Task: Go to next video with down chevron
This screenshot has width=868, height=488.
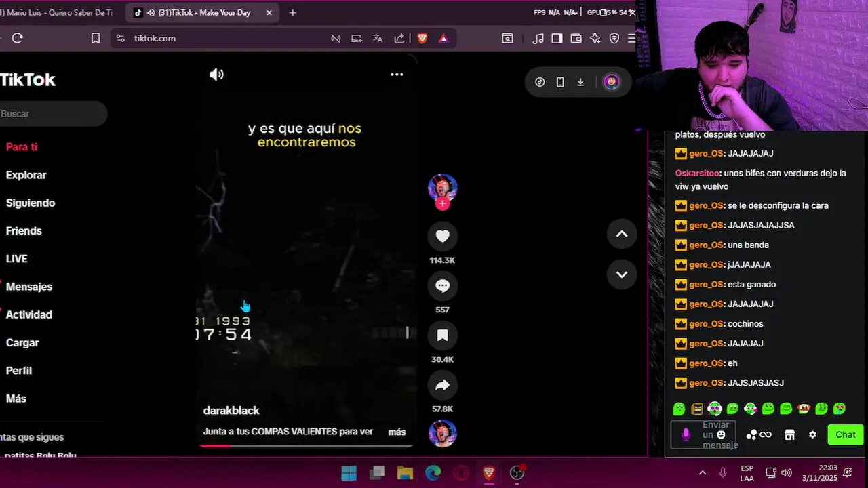Action: [622, 274]
